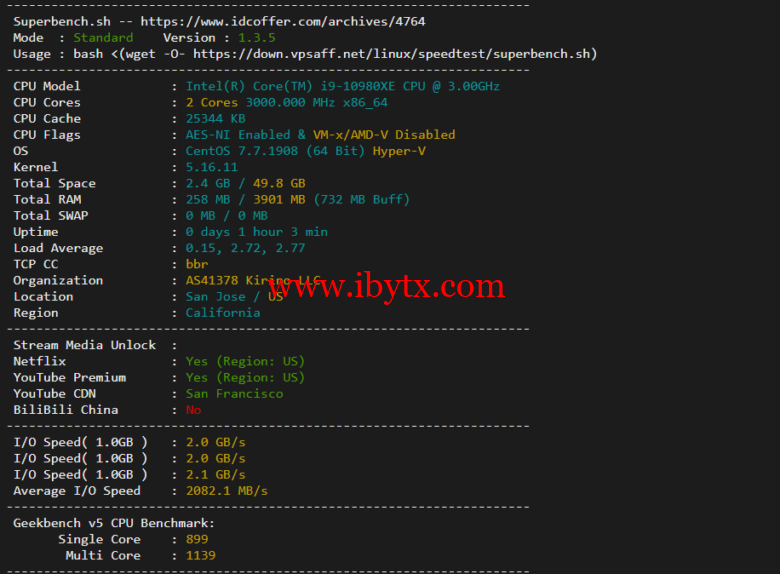Click the Uptime value text
780x574 pixels.
point(256,231)
